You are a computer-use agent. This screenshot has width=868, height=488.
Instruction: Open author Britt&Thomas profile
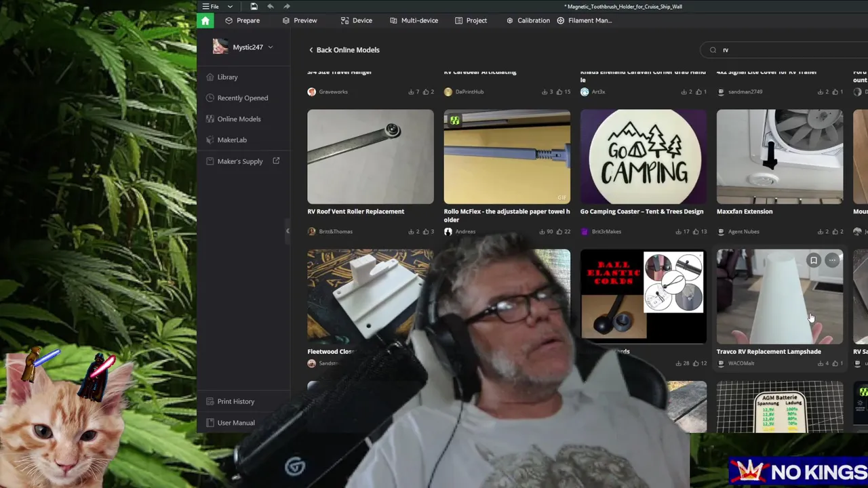pos(330,232)
